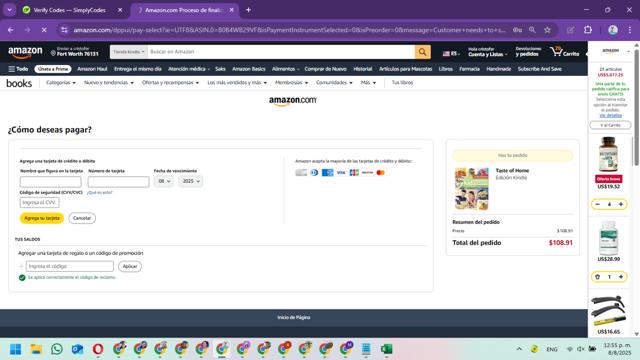Click the orange search magnifier button
Image resolution: width=640 pixels, height=360 pixels.
coord(422,52)
